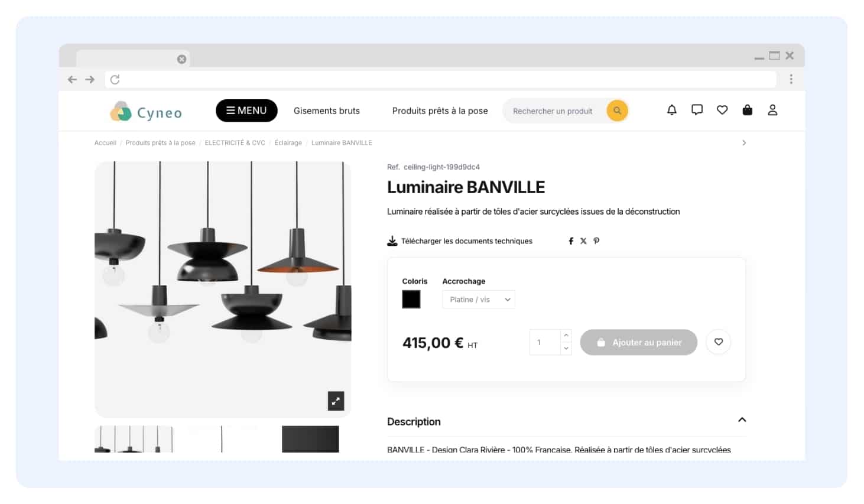Share product on Facebook
This screenshot has width=864, height=504.
point(571,241)
